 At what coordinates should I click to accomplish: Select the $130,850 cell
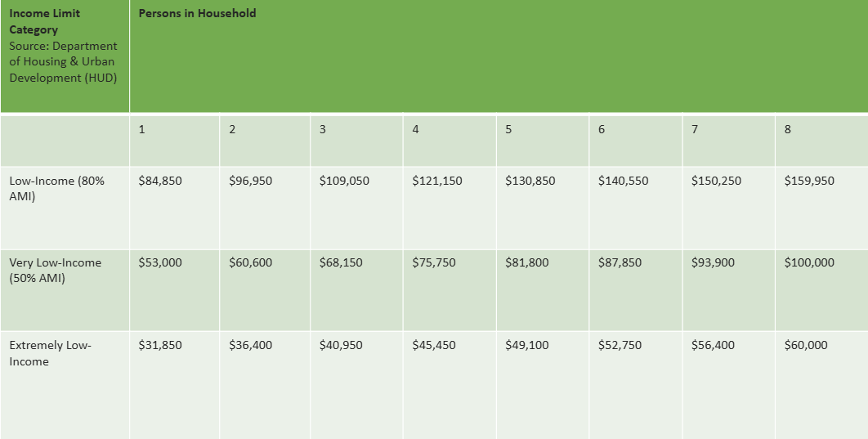pyautogui.click(x=530, y=181)
